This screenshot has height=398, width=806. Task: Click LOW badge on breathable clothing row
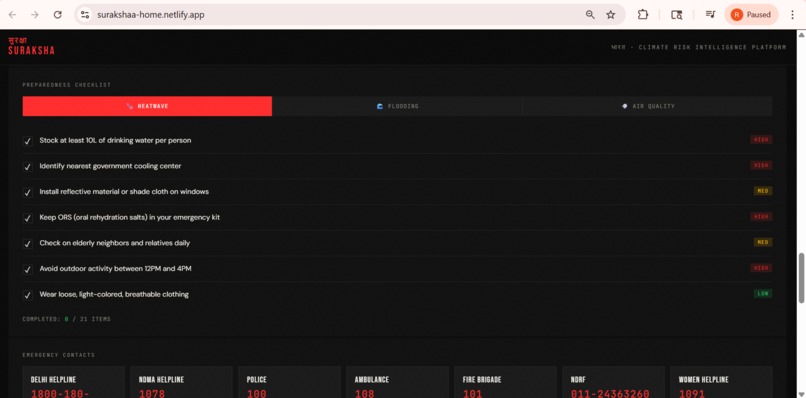[763, 294]
